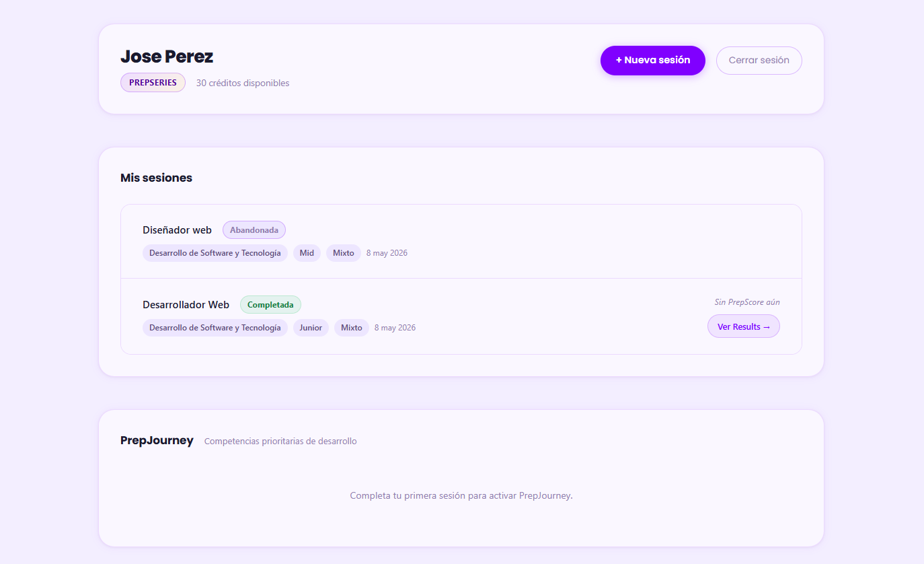
Task: Click category tag in Diseñador web row
Action: coord(215,253)
